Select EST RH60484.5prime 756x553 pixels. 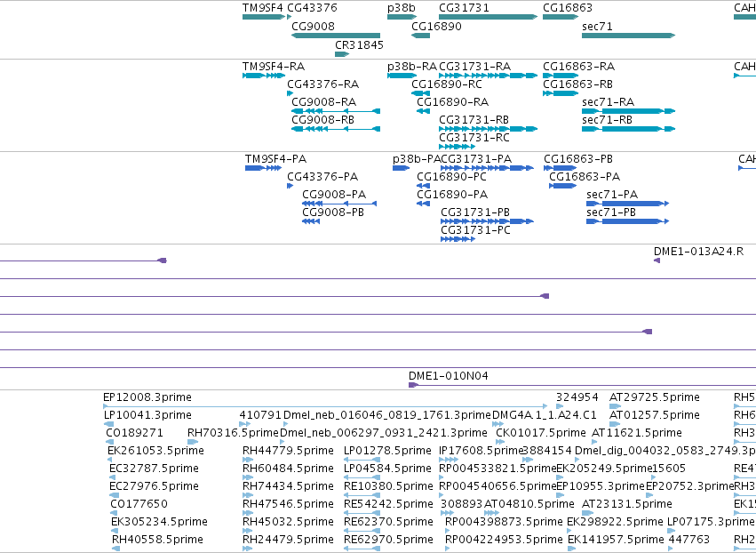(288, 469)
